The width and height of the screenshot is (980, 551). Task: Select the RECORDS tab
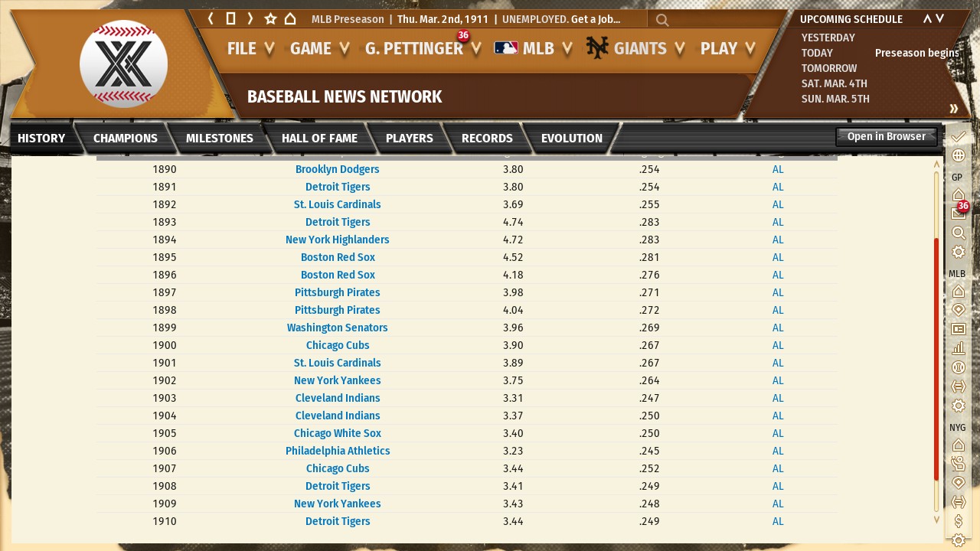point(487,139)
